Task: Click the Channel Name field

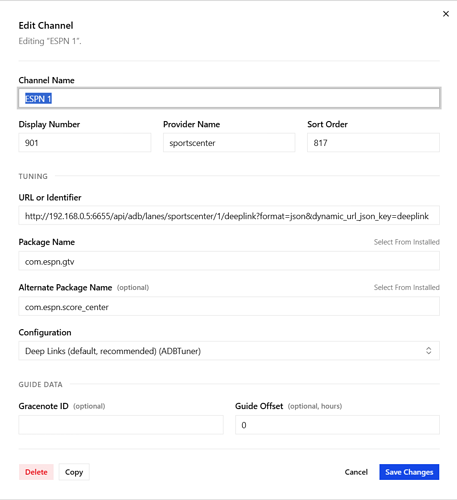Action: coord(229,98)
